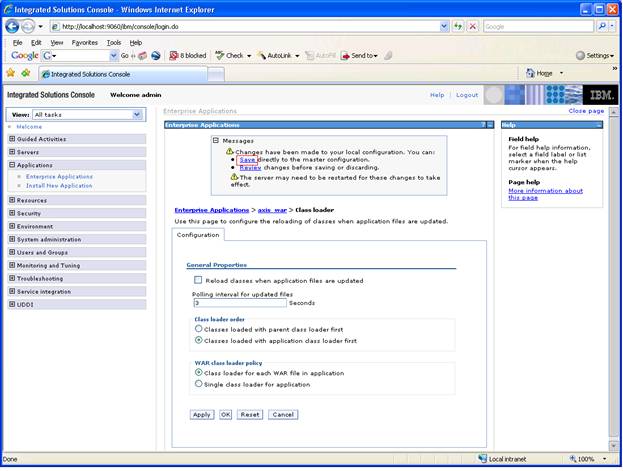Collapse the Messages box

coord(216,140)
